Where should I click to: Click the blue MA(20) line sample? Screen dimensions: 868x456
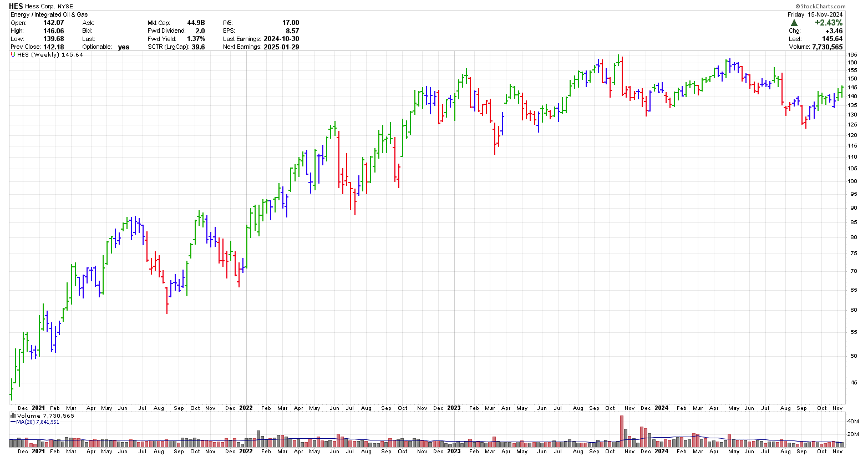click(13, 422)
